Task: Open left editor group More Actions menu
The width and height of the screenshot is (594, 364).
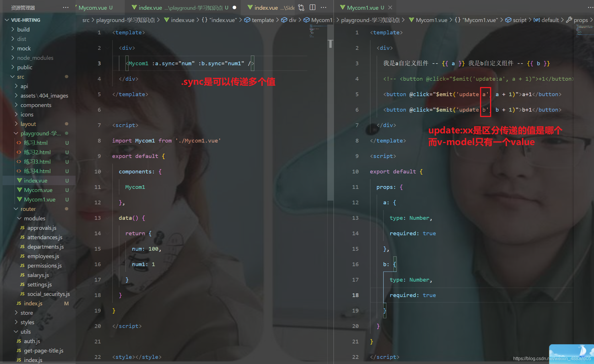Action: 324,7
